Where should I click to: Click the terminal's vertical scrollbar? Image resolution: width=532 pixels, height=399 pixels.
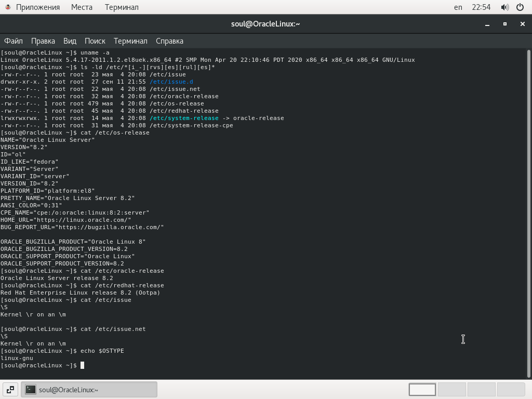[x=528, y=214]
